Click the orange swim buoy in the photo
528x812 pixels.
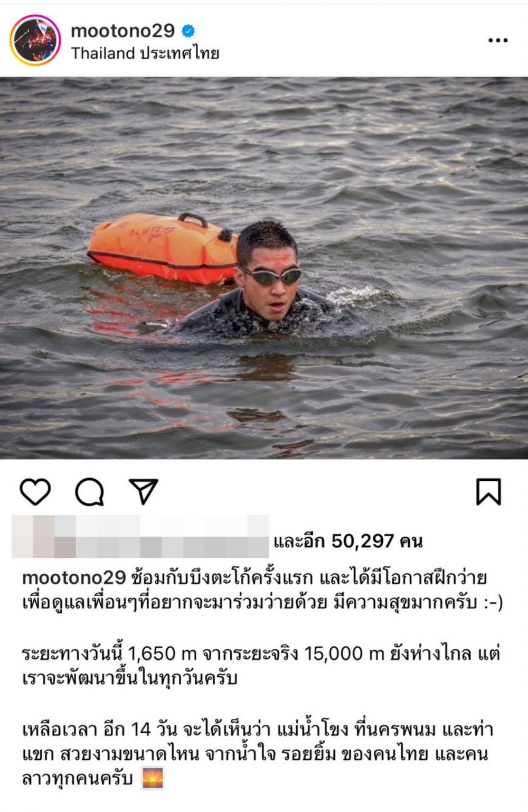click(x=163, y=248)
